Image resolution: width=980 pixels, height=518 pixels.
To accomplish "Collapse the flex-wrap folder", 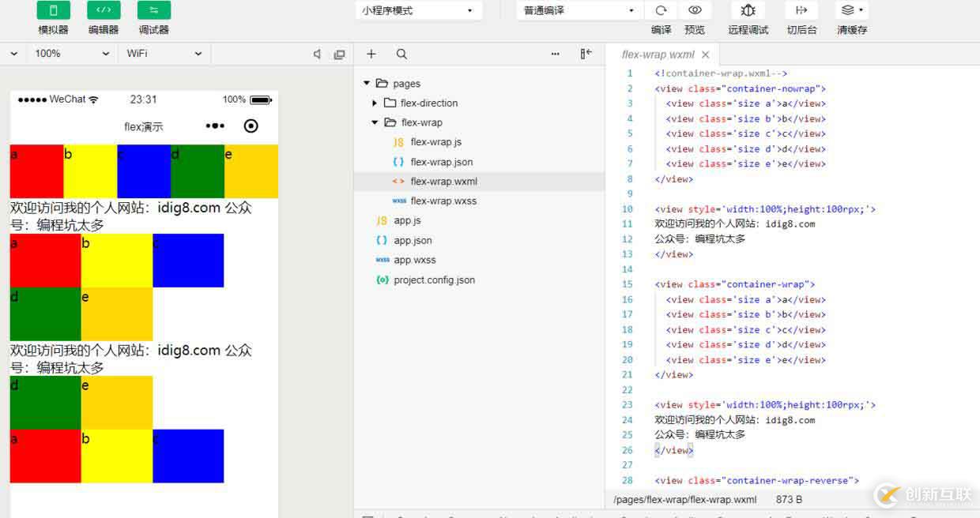I will click(x=375, y=122).
